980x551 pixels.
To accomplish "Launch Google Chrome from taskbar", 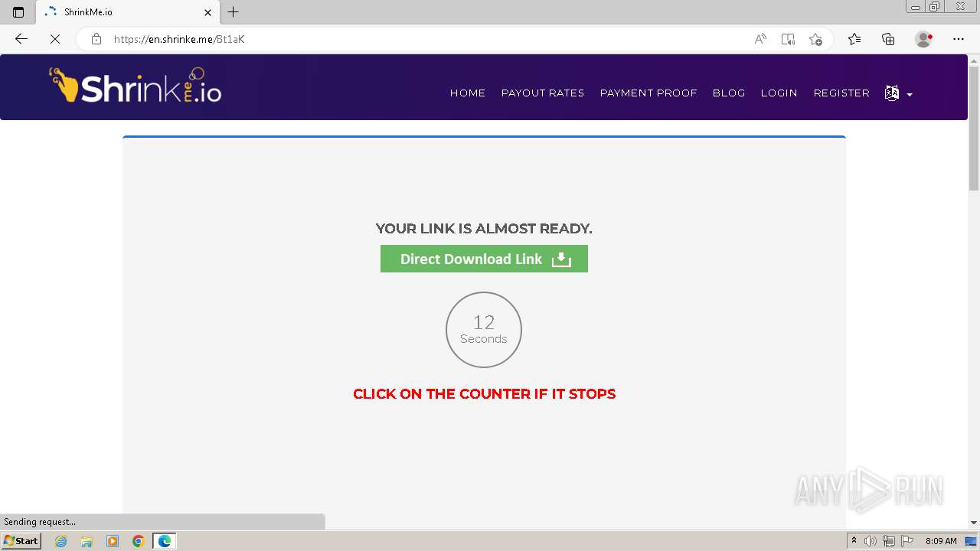I will tap(139, 541).
